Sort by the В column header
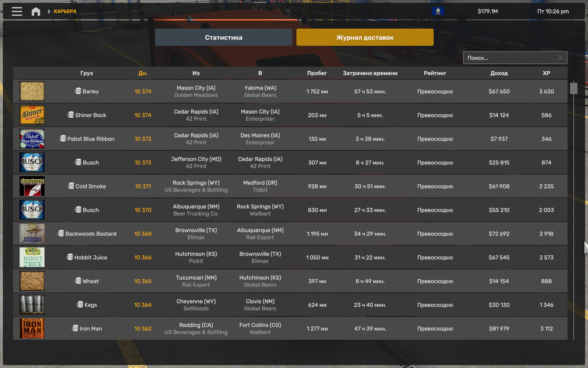 click(x=260, y=73)
